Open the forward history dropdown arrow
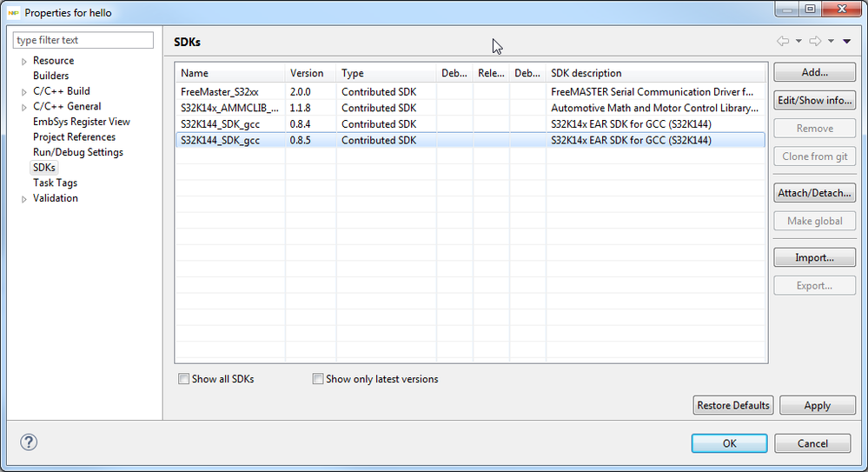 point(831,41)
